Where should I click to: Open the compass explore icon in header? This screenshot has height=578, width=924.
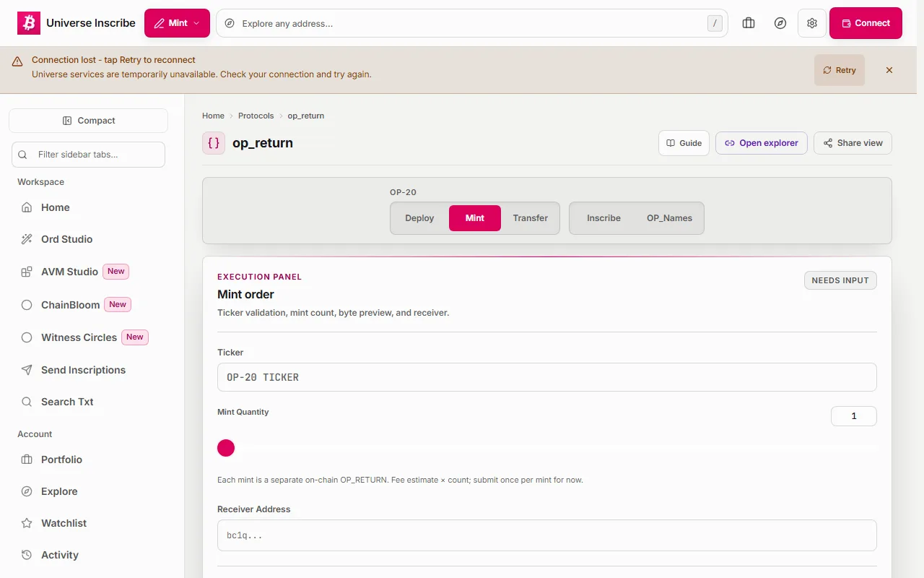pos(780,23)
